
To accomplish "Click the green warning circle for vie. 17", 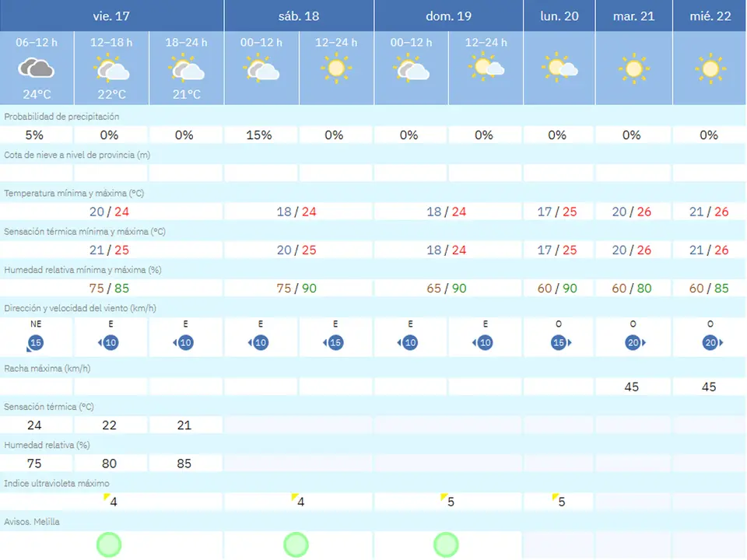I will (109, 544).
